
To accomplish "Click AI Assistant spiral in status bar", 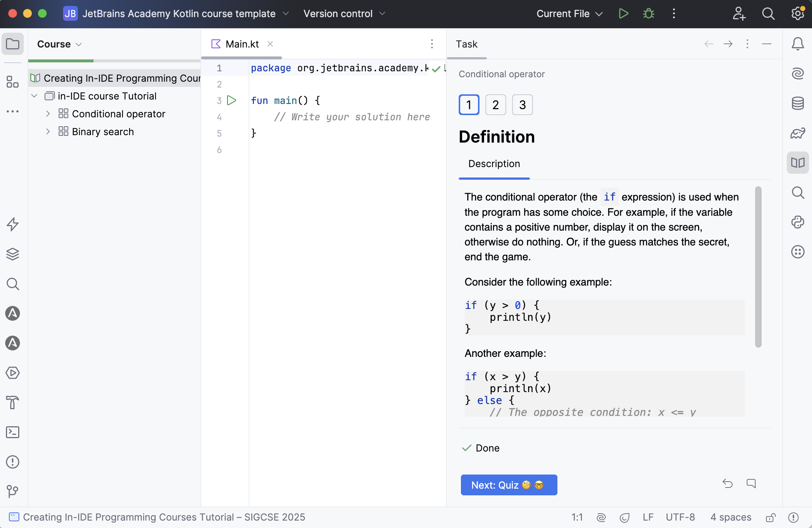I will point(601,517).
